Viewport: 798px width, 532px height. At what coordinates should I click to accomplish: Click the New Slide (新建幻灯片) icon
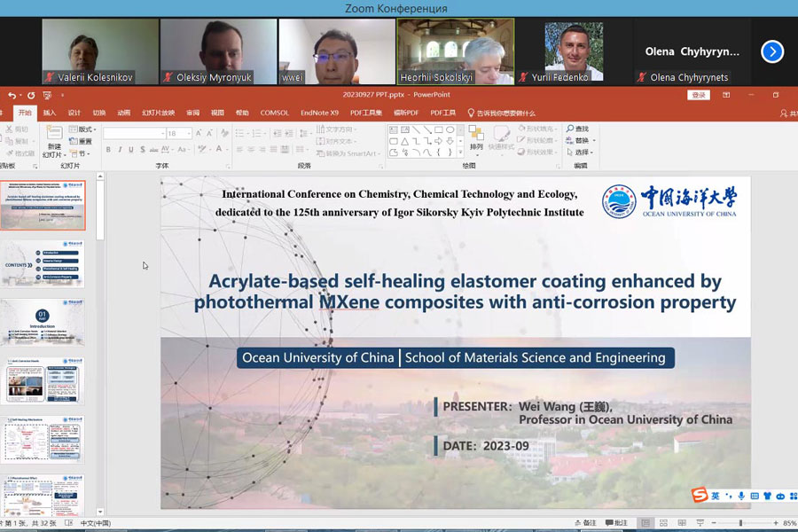pyautogui.click(x=54, y=134)
